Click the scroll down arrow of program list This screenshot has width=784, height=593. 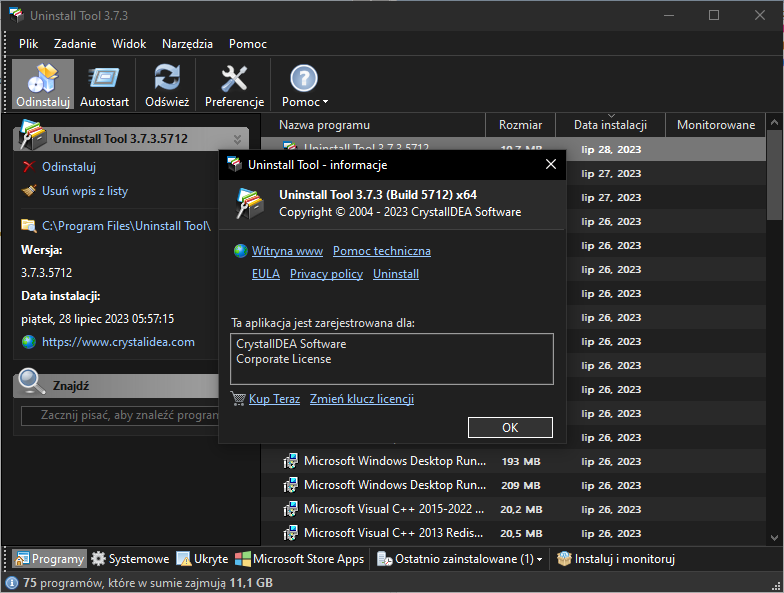774,538
